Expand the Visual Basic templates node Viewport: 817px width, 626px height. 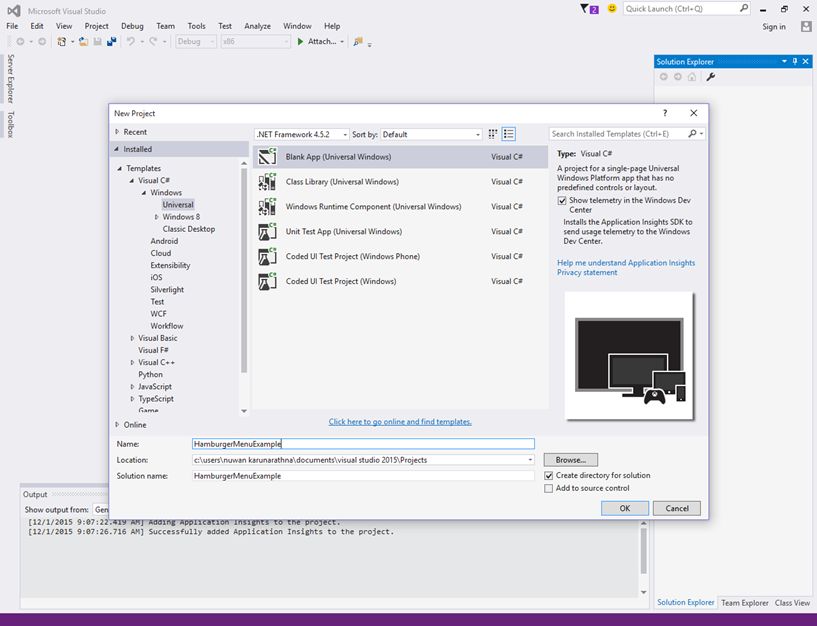(133, 338)
